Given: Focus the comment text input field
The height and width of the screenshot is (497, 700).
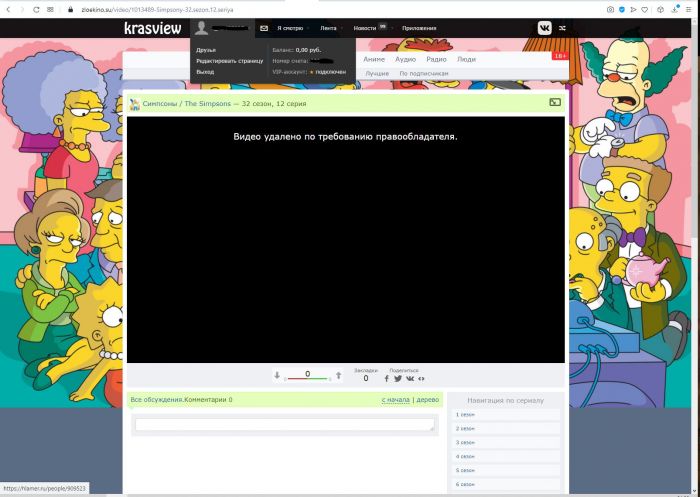Looking at the screenshot, I should coord(285,425).
